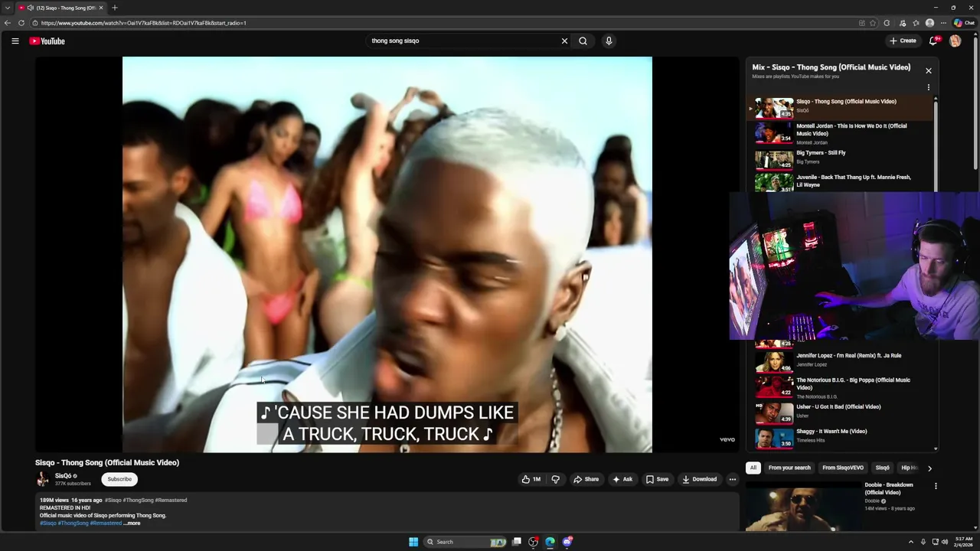This screenshot has width=980, height=551.
Task: Play Montell Jordan This Is How We Do It
Action: coord(841,133)
